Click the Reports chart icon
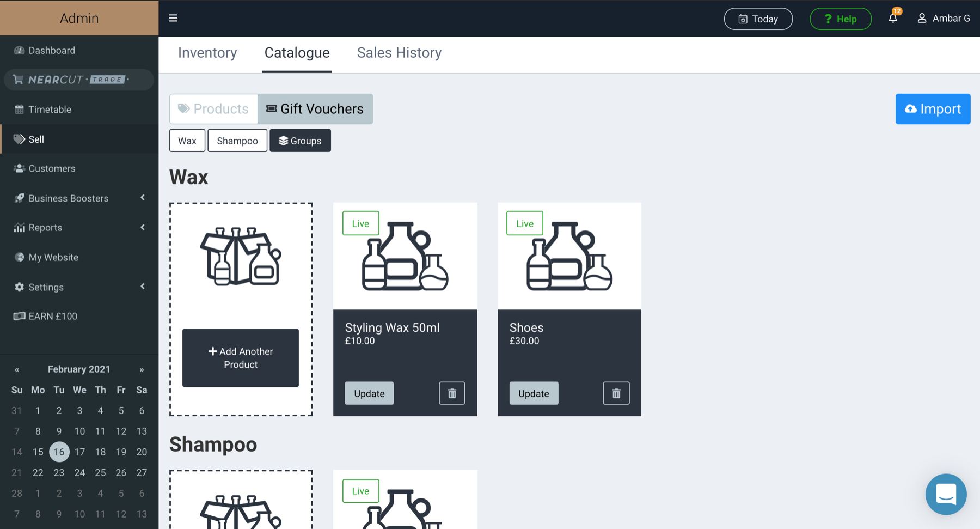Viewport: 980px width, 529px height. pos(19,227)
